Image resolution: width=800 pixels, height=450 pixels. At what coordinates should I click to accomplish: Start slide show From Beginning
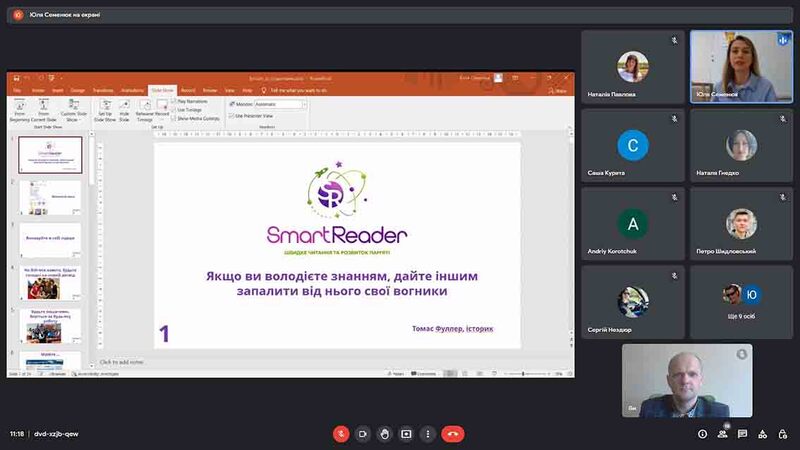(20, 111)
